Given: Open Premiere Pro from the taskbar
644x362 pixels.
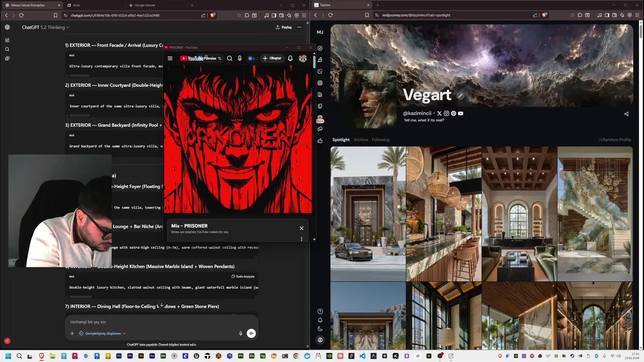Looking at the screenshot, I should 130,356.
